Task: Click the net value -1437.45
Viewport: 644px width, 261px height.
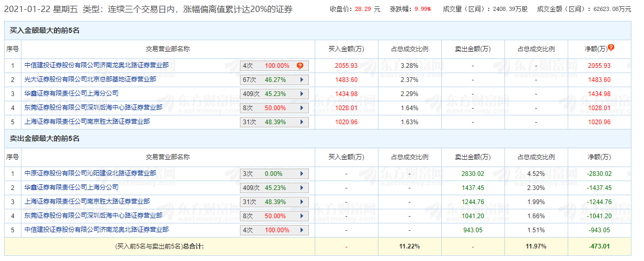Action: click(x=599, y=188)
